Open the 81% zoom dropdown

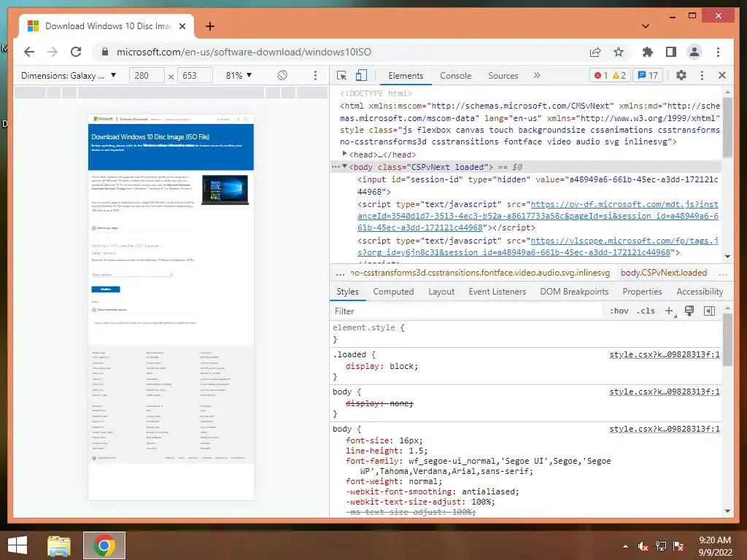239,75
